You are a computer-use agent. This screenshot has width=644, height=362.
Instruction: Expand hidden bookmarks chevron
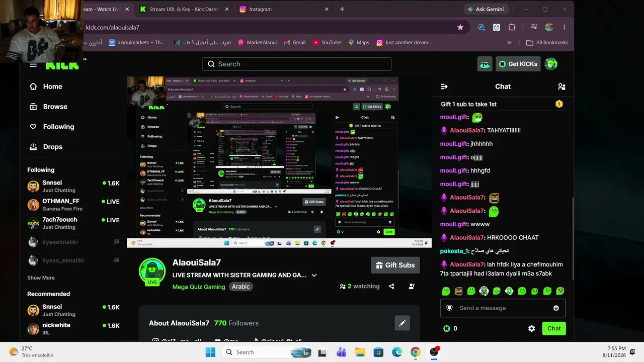510,43
